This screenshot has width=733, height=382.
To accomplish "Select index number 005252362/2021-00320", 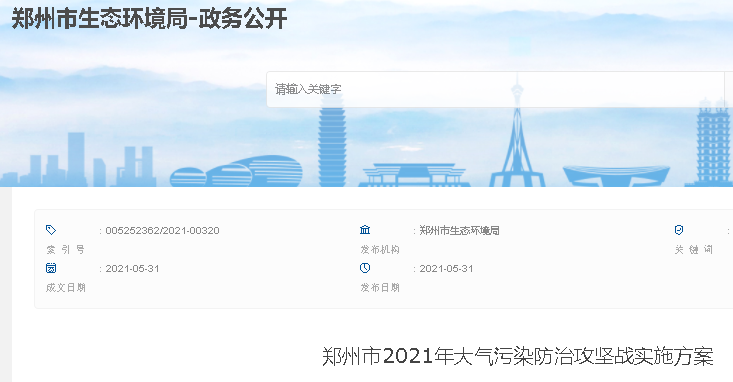I will tap(162, 231).
